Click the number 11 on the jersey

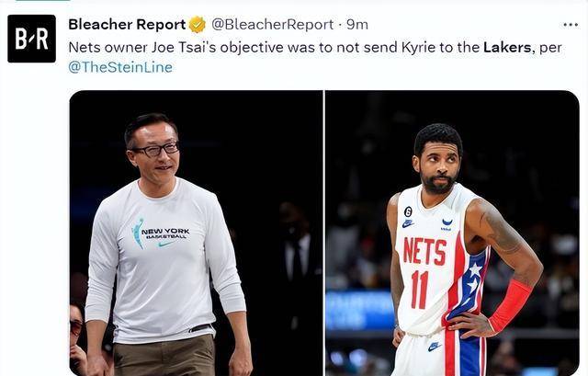(420, 290)
